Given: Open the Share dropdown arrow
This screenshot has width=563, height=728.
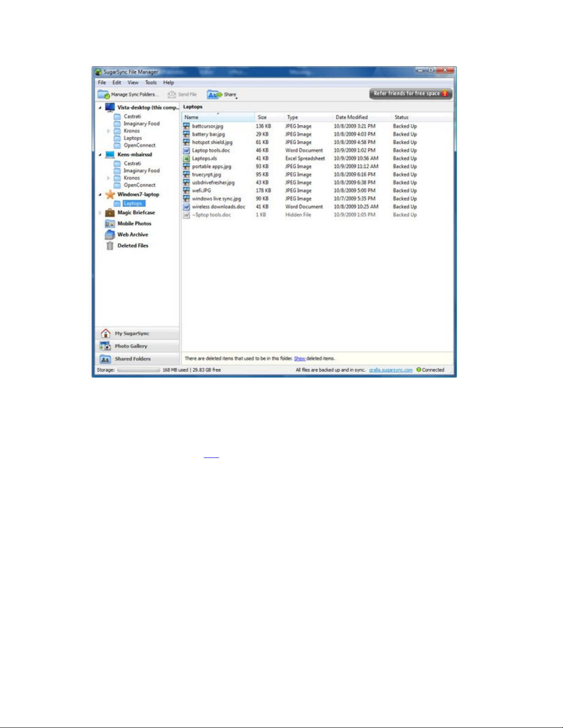Looking at the screenshot, I should (x=236, y=98).
